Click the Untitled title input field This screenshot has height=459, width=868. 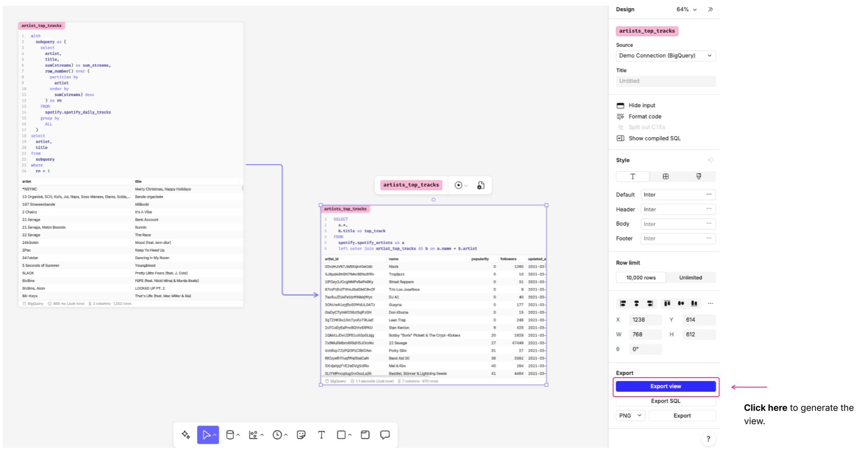coord(665,81)
